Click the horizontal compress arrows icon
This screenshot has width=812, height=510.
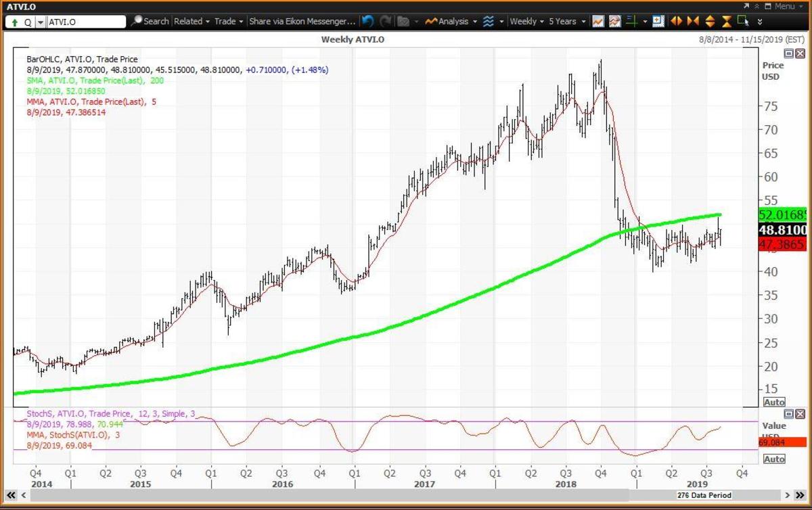click(692, 22)
